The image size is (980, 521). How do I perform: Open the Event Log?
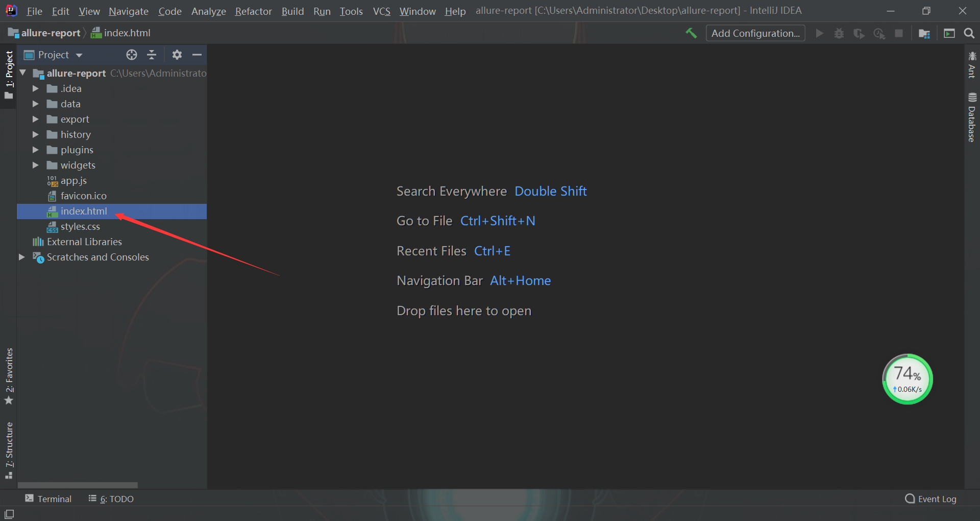pos(930,499)
